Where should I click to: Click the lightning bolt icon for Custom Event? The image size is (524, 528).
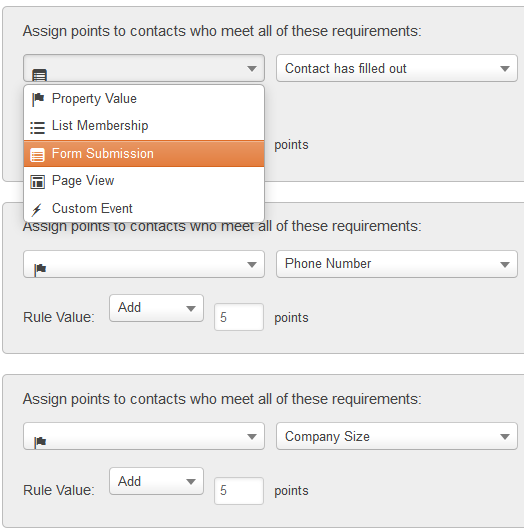(36, 209)
